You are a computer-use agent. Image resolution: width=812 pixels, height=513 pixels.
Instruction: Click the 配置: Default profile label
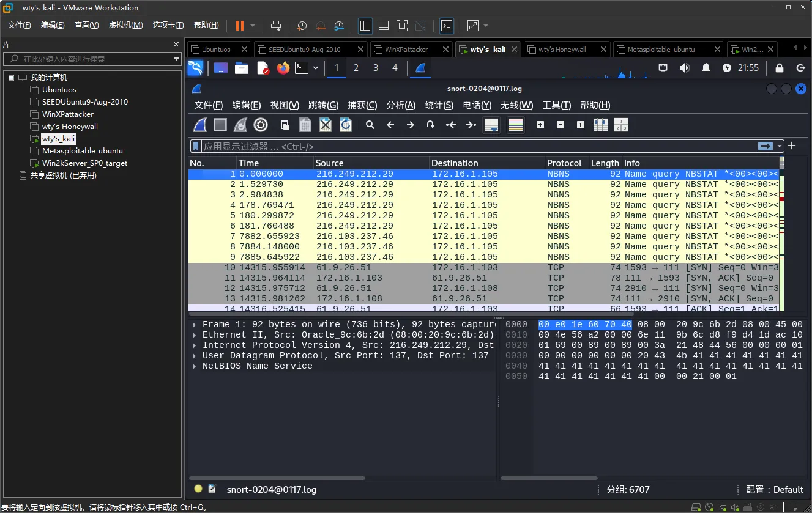(774, 490)
